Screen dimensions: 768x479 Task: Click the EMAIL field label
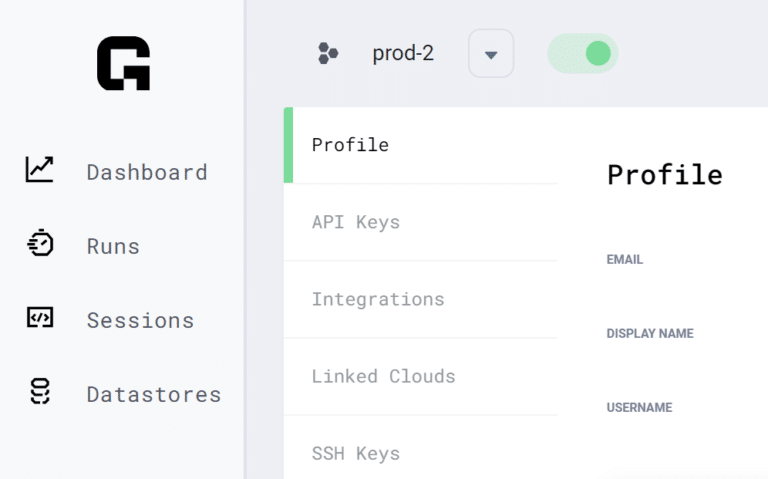[624, 260]
